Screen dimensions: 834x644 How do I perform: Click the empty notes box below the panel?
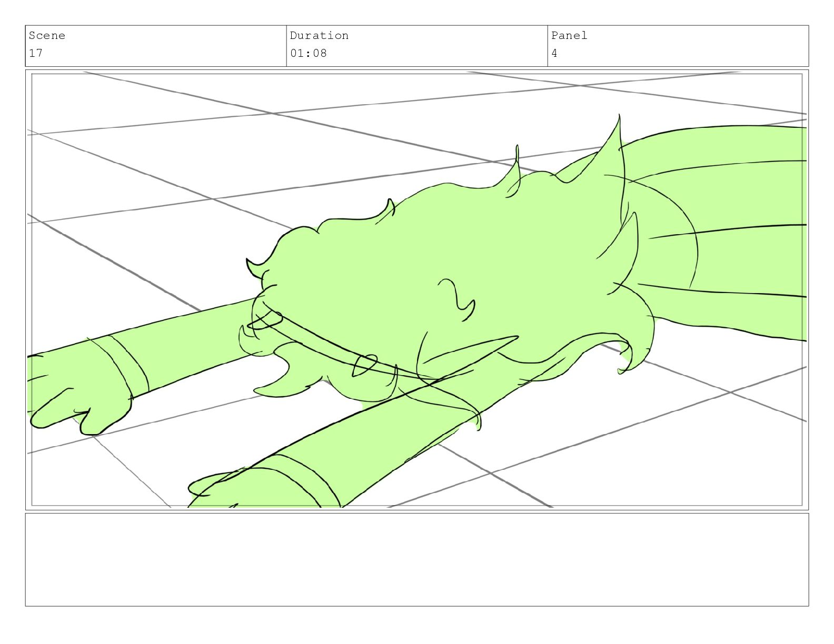click(x=417, y=560)
